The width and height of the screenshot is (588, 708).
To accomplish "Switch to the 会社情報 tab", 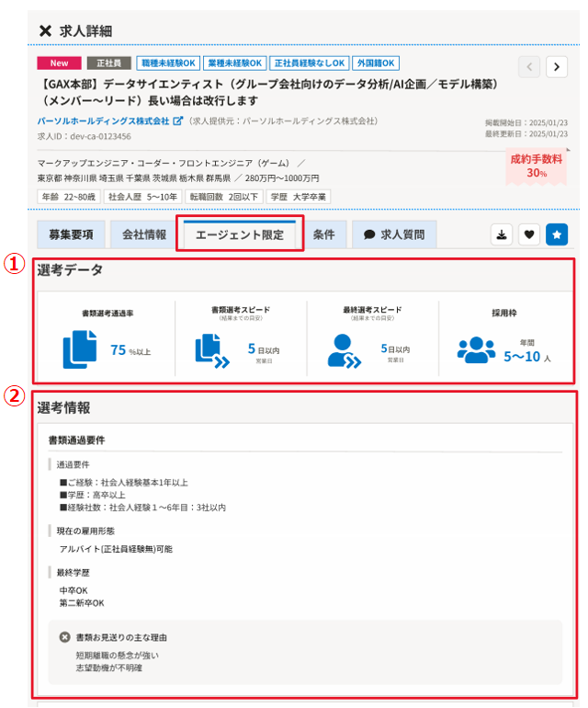I will [144, 234].
